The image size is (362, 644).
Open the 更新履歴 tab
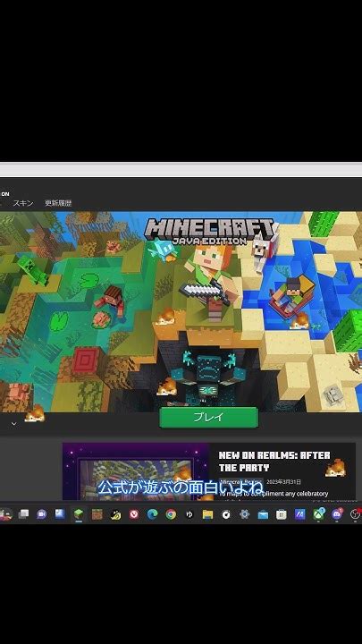click(58, 203)
